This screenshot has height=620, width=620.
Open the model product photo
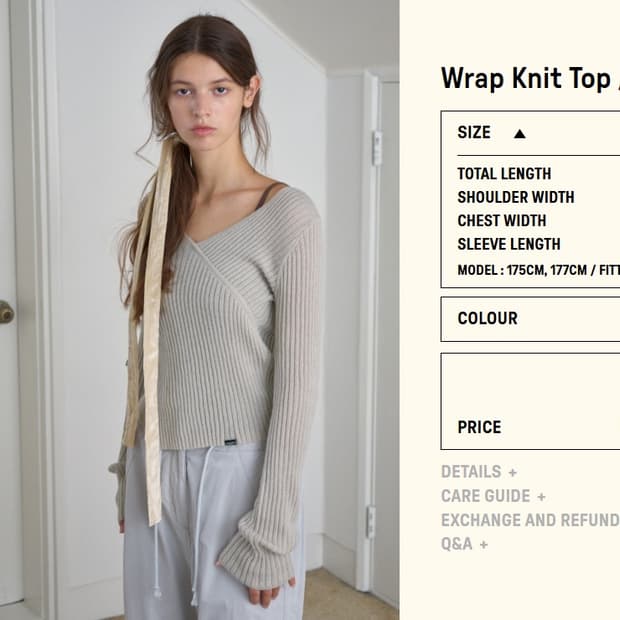(199, 310)
